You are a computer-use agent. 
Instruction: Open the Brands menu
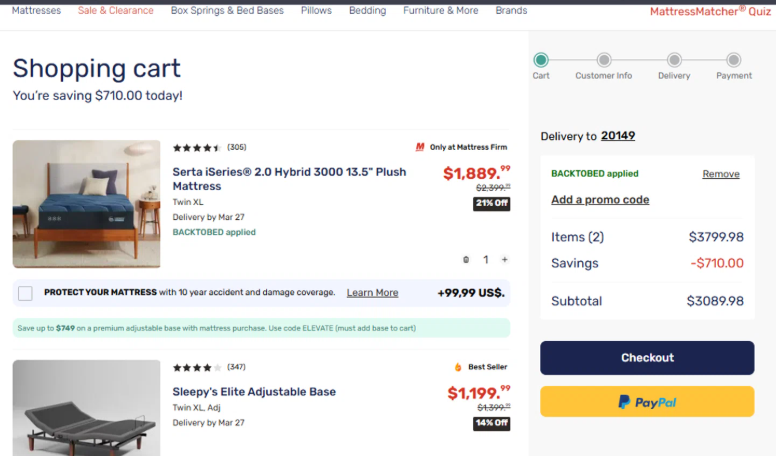pyautogui.click(x=511, y=10)
